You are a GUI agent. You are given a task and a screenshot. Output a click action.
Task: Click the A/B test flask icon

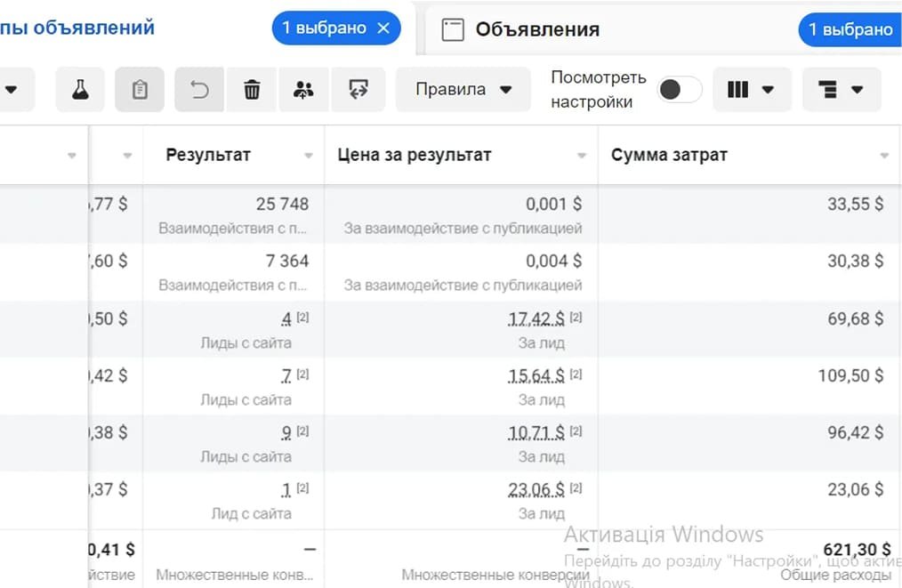tap(80, 90)
